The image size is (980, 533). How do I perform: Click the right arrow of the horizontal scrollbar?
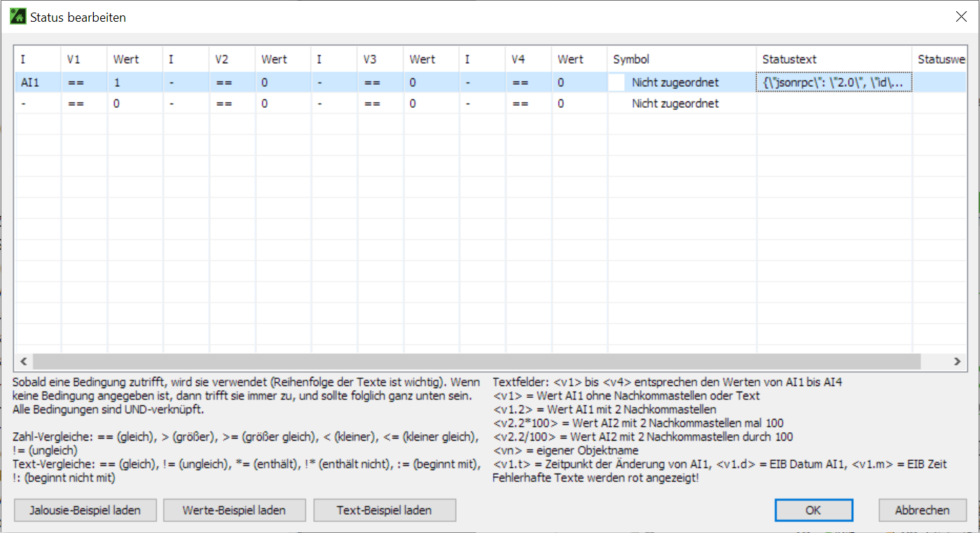coord(958,361)
